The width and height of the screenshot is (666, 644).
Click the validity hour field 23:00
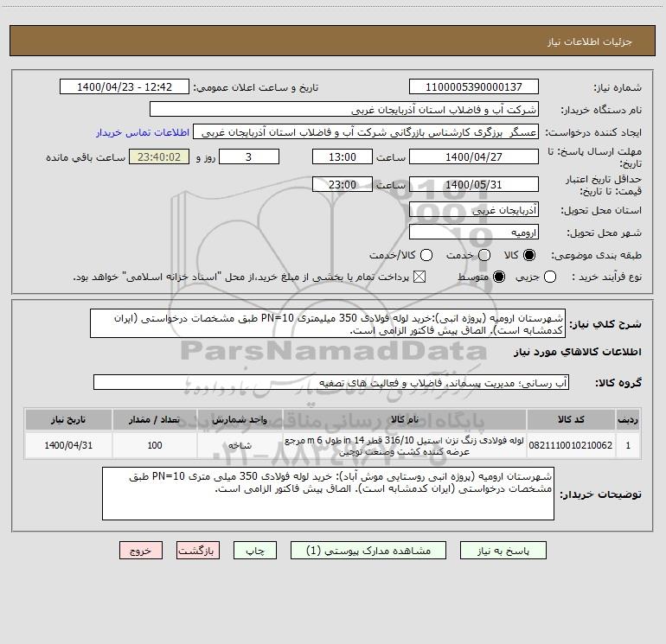coord(343,184)
